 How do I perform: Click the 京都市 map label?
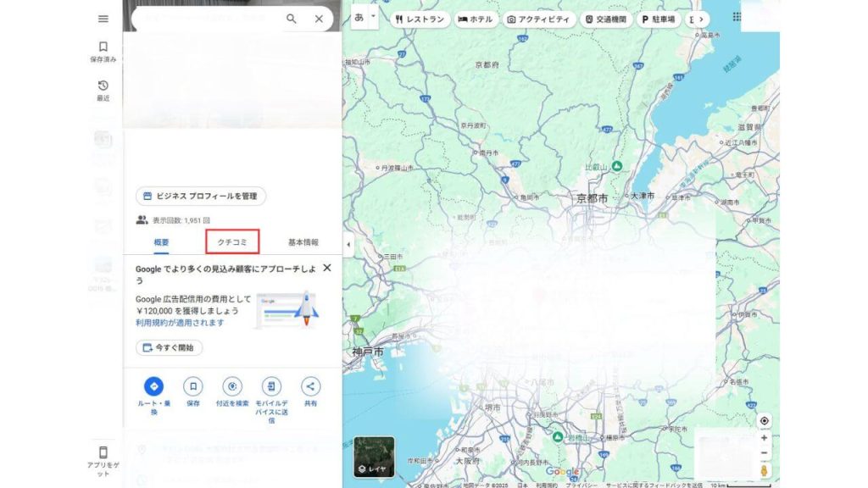tap(592, 198)
